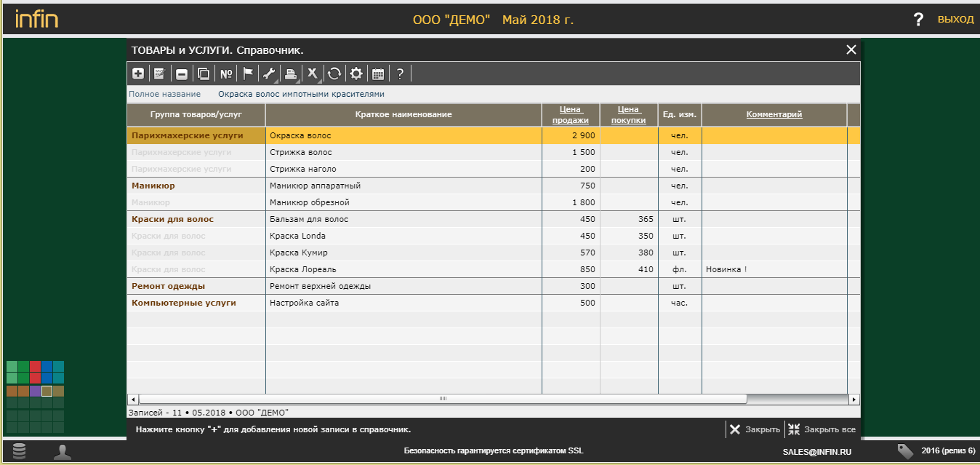980x465 pixels.
Task: Click ВЫХОД to log out
Action: point(955,20)
